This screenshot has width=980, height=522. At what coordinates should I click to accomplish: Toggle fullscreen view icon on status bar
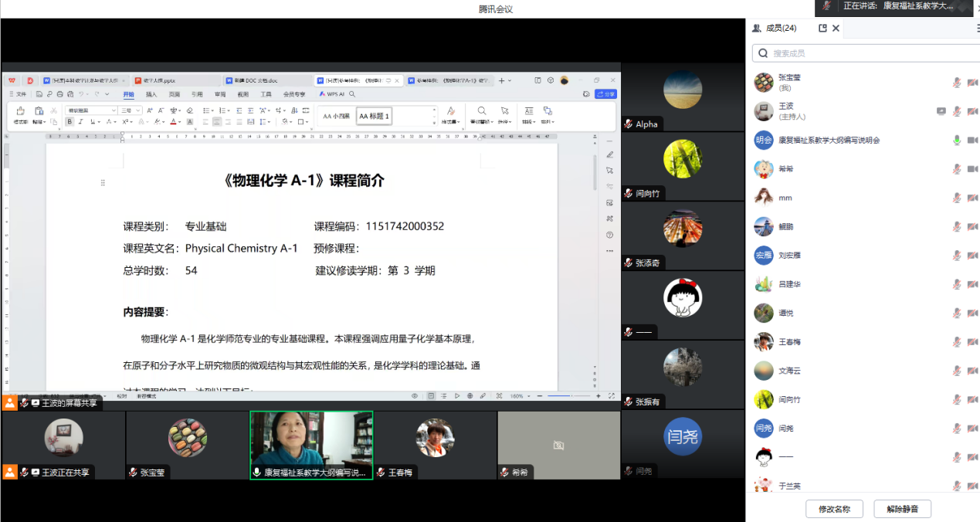tap(611, 395)
